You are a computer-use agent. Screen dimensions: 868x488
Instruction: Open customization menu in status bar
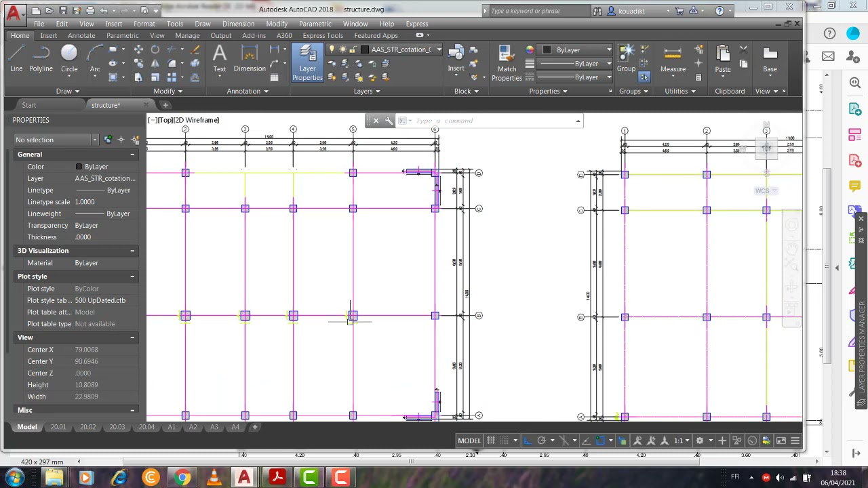[x=795, y=441]
